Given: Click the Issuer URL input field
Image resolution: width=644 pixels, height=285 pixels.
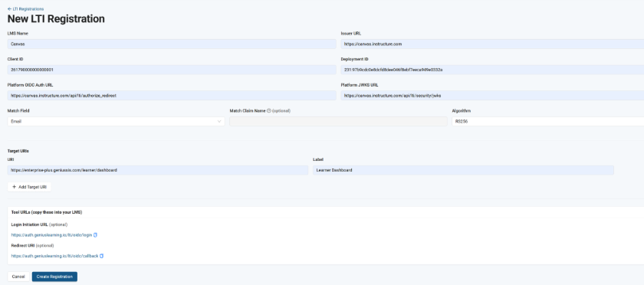Looking at the screenshot, I should (x=492, y=44).
